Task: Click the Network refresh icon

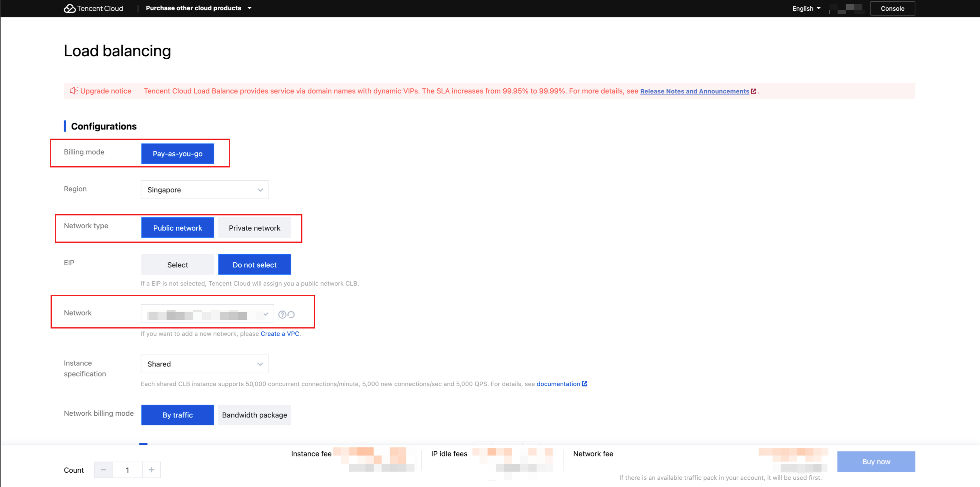Action: click(291, 314)
